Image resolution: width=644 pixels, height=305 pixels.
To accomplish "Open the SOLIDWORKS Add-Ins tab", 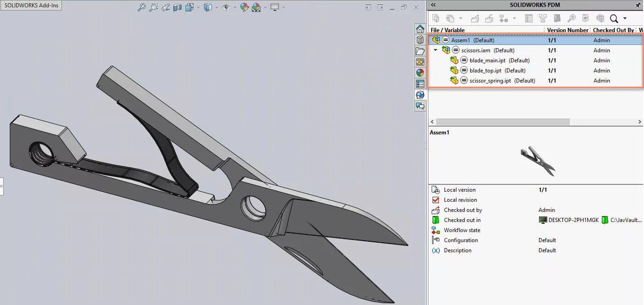I will pyautogui.click(x=31, y=6).
